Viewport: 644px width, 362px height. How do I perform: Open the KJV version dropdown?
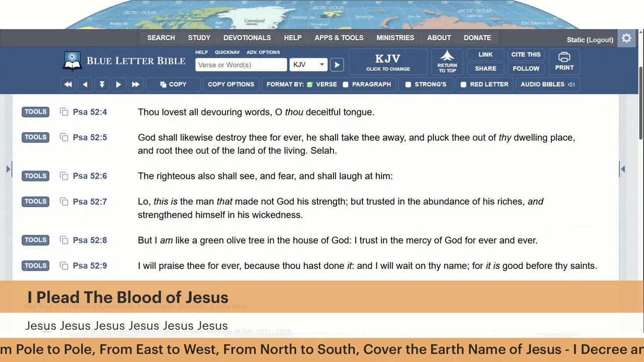point(308,65)
